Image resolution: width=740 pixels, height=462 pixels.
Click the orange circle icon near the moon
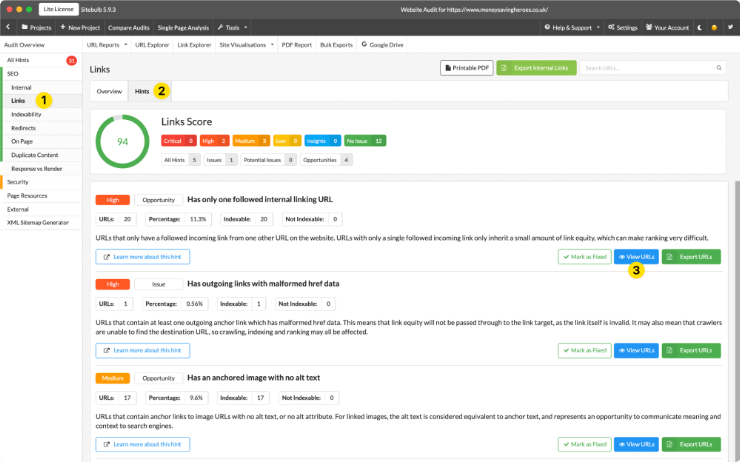(714, 27)
